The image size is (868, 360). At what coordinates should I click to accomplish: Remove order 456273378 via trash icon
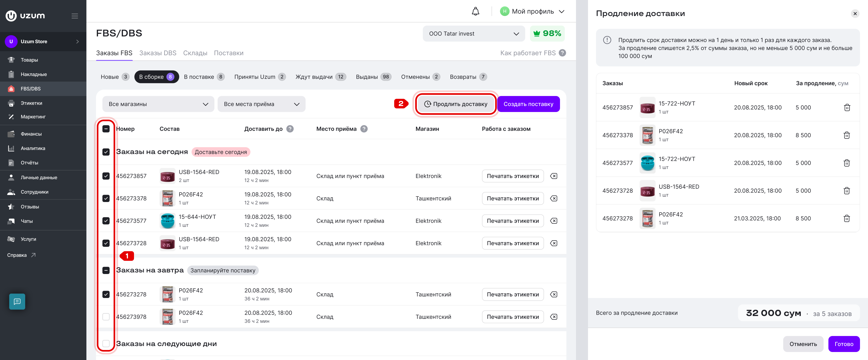click(847, 135)
